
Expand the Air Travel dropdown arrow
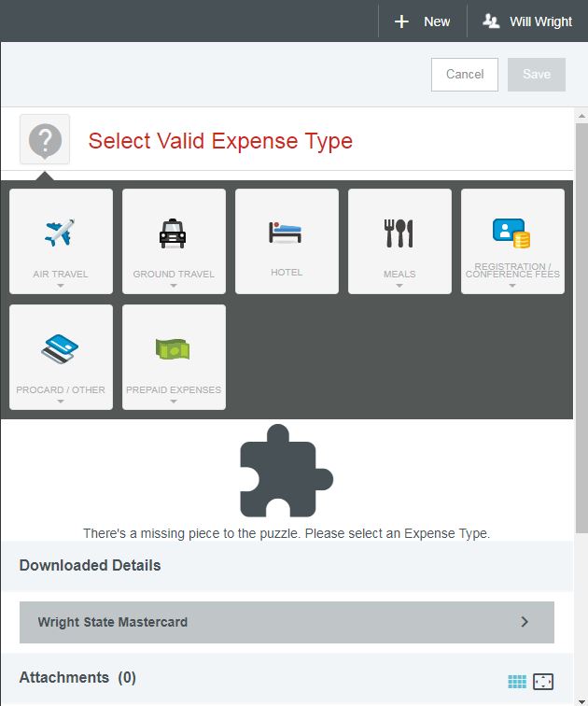click(61, 286)
